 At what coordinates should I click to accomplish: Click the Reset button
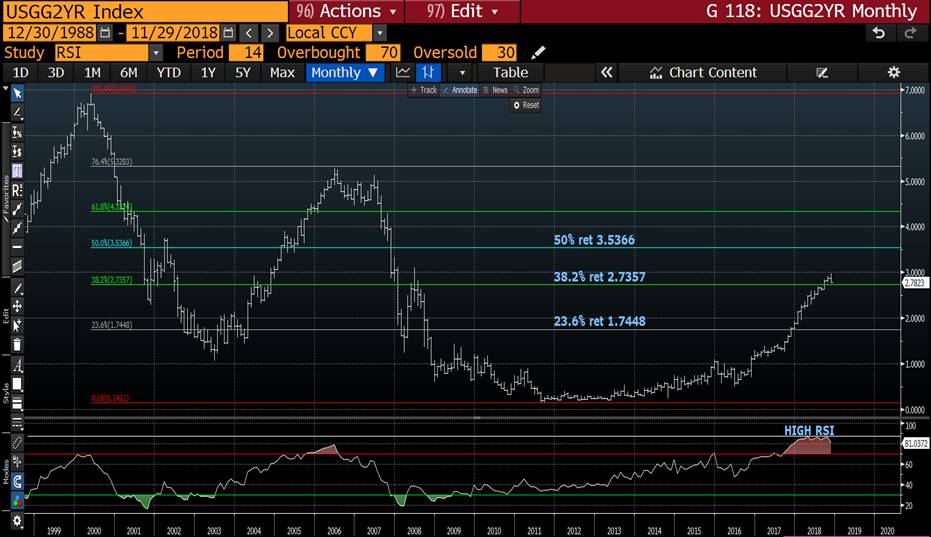(x=526, y=105)
